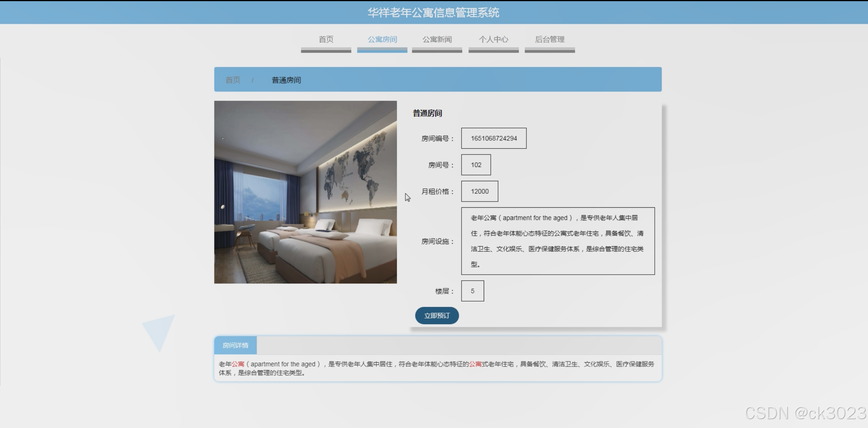Click the 普通房间 breadcrumb item

(x=286, y=80)
